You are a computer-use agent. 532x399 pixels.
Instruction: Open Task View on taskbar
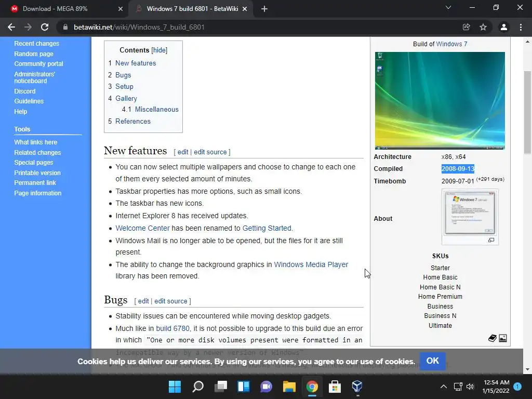coord(221,387)
